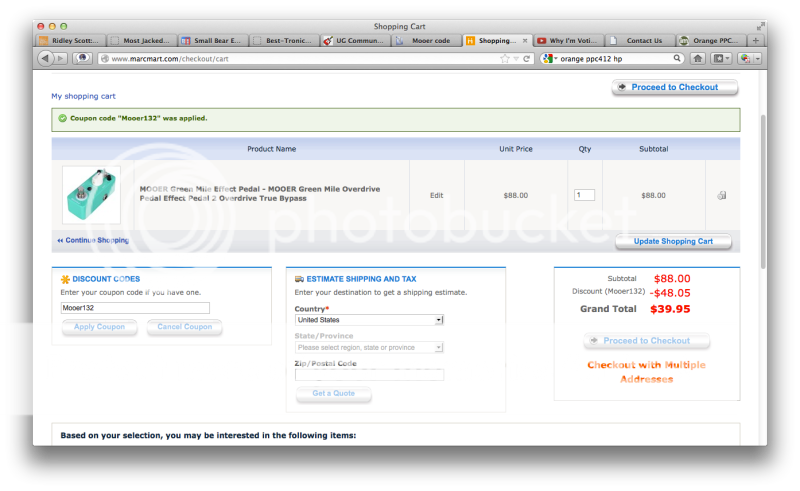Close the Shopping tab
Image resolution: width=800 pixels, height=491 pixels.
point(524,40)
